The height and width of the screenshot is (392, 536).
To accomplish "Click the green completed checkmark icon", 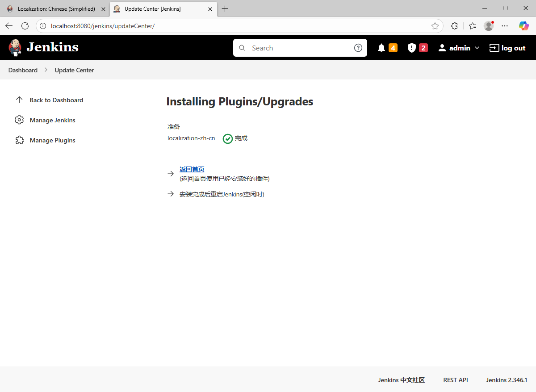I will 228,139.
